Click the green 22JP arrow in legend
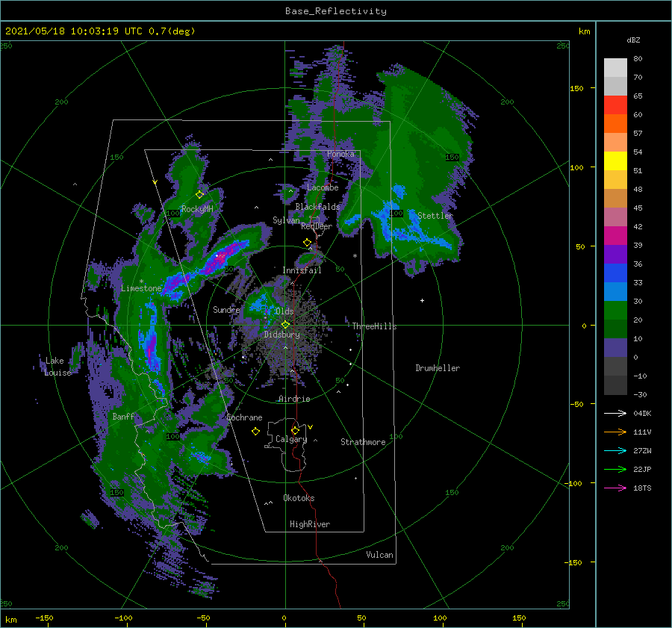672x628 pixels. coord(615,470)
